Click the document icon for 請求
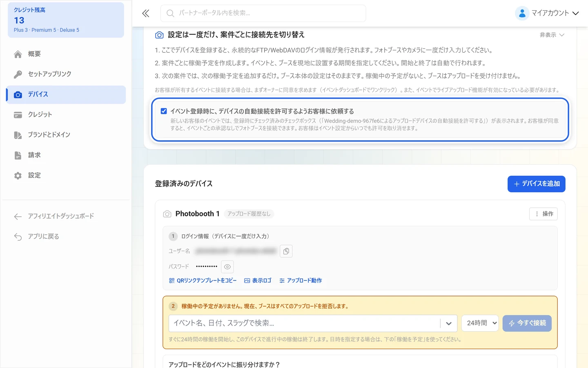 pyautogui.click(x=18, y=155)
